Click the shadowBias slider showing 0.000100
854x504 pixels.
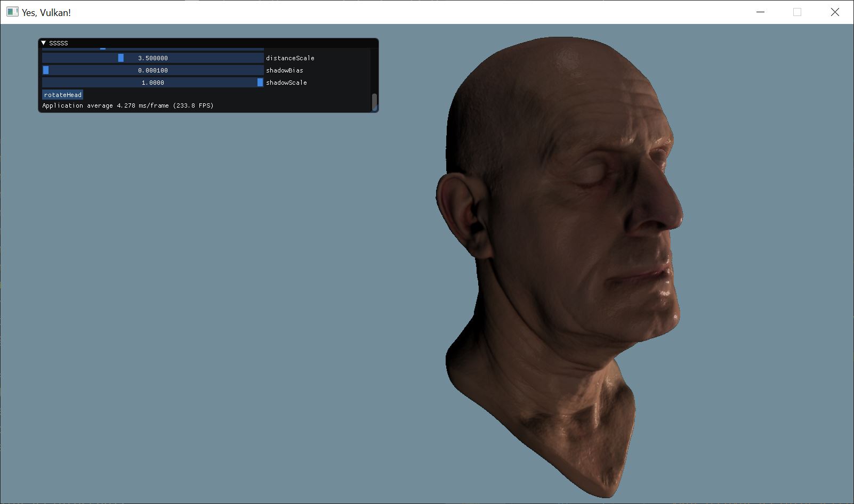pos(153,70)
